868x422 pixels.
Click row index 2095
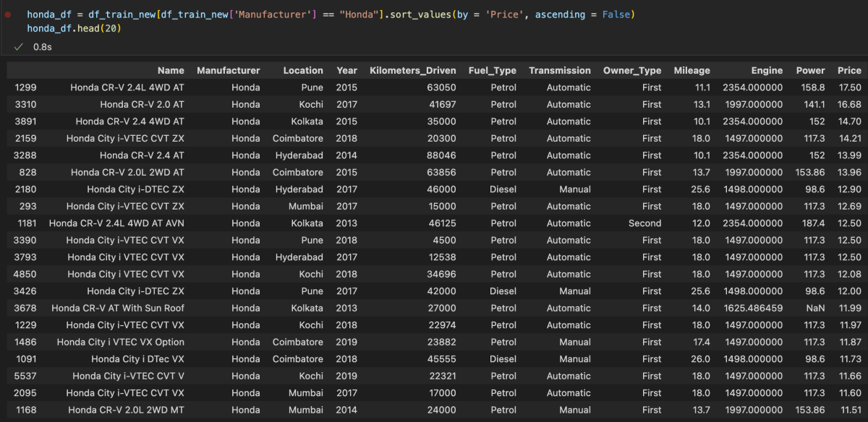[x=25, y=392]
